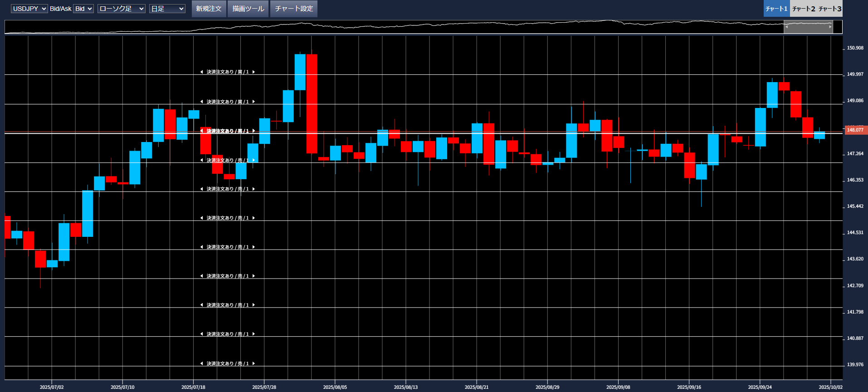
Task: Click right arrow on overview range selector
Action: [830, 27]
